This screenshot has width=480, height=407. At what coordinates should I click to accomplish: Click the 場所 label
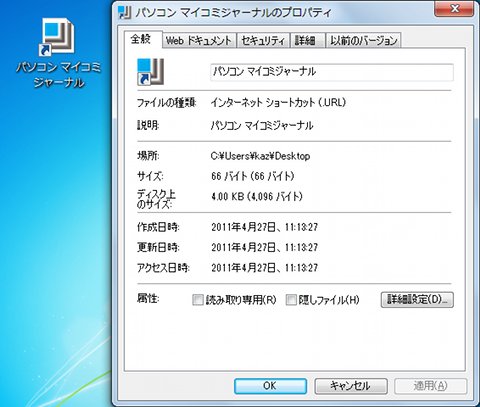pos(148,156)
